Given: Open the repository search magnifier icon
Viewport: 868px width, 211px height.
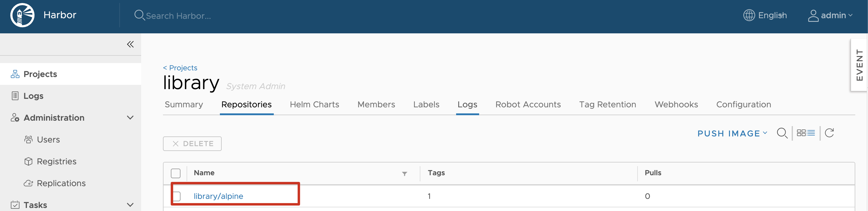Looking at the screenshot, I should [x=782, y=133].
